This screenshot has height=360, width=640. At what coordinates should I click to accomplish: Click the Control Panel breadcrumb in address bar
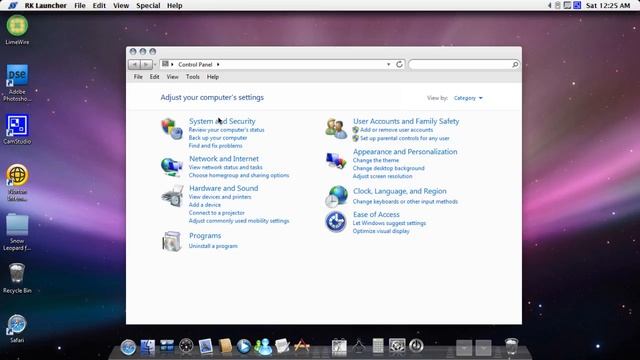195,64
